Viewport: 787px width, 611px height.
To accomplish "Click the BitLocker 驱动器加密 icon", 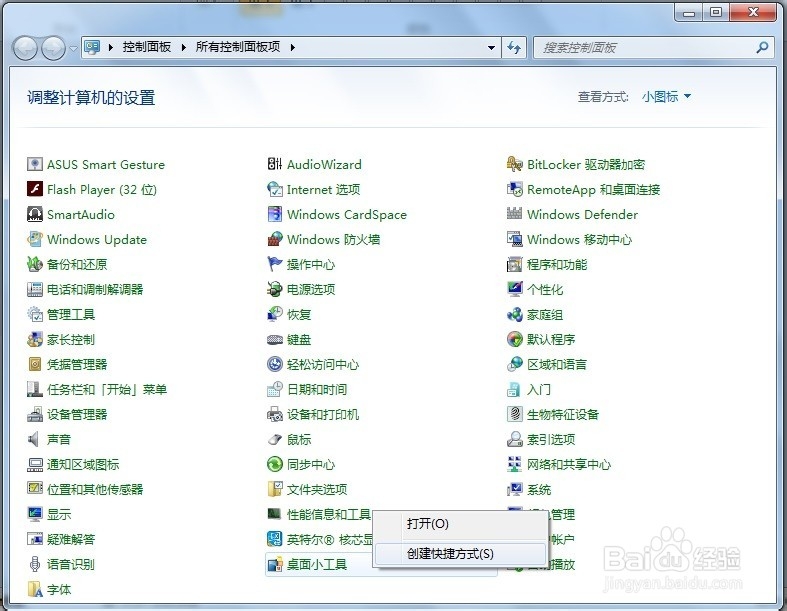I will [x=514, y=164].
